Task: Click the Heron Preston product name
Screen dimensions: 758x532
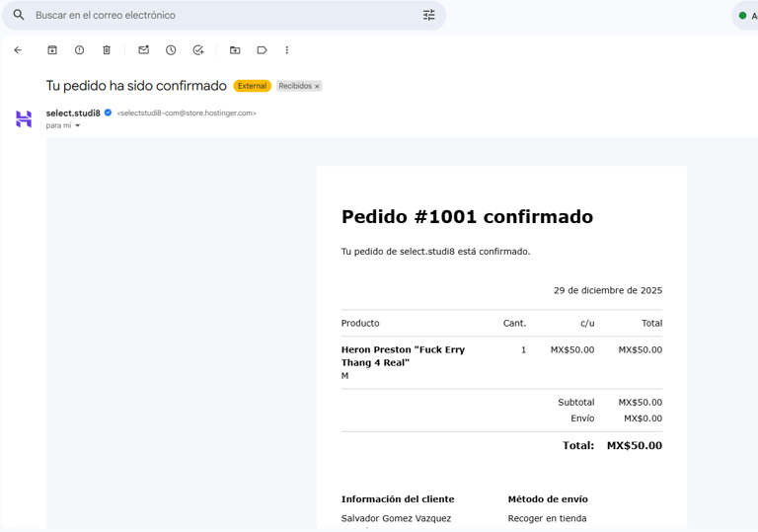Action: point(403,356)
